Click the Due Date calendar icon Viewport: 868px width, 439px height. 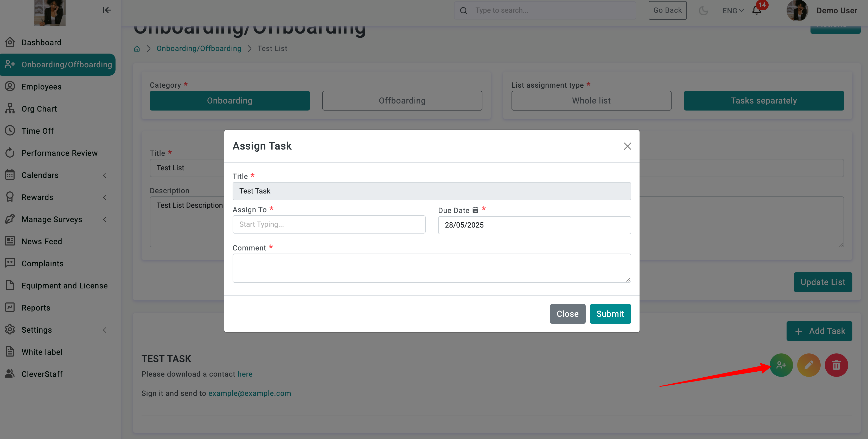tap(475, 210)
